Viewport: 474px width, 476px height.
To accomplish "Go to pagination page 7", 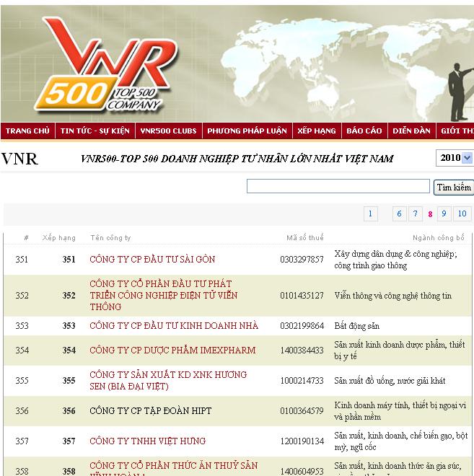I will point(416,213).
